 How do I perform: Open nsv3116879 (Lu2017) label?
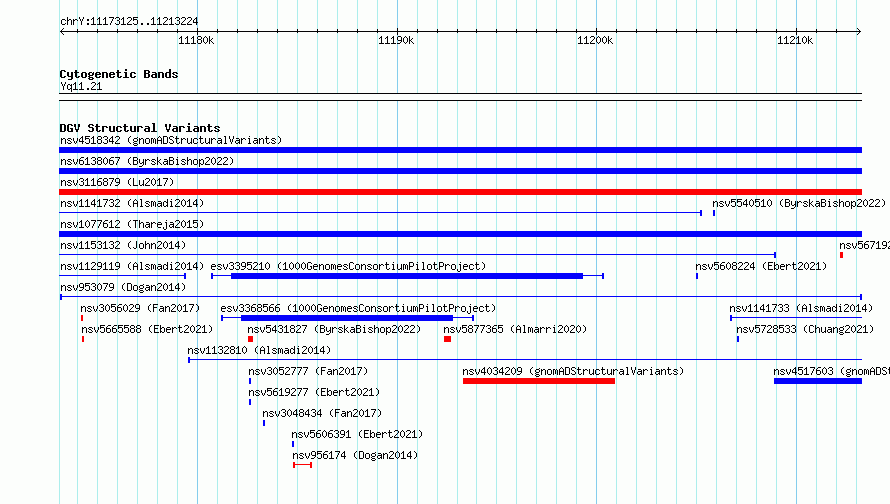(117, 182)
